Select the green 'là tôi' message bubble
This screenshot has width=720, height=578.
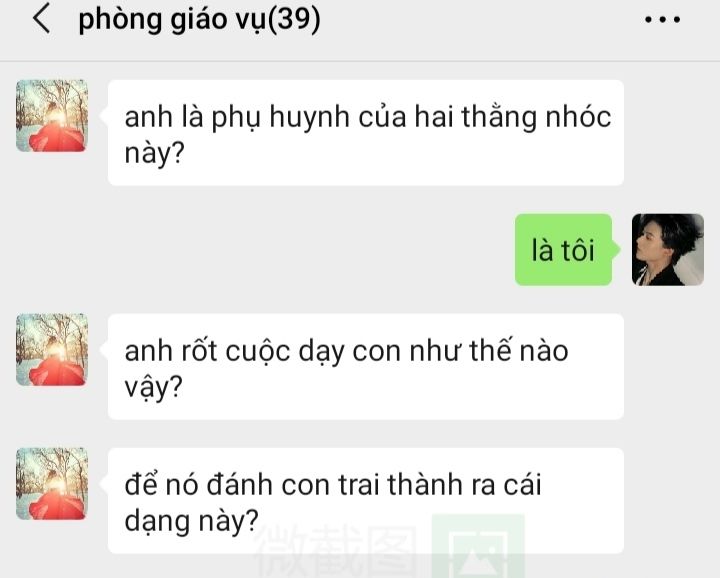click(564, 249)
